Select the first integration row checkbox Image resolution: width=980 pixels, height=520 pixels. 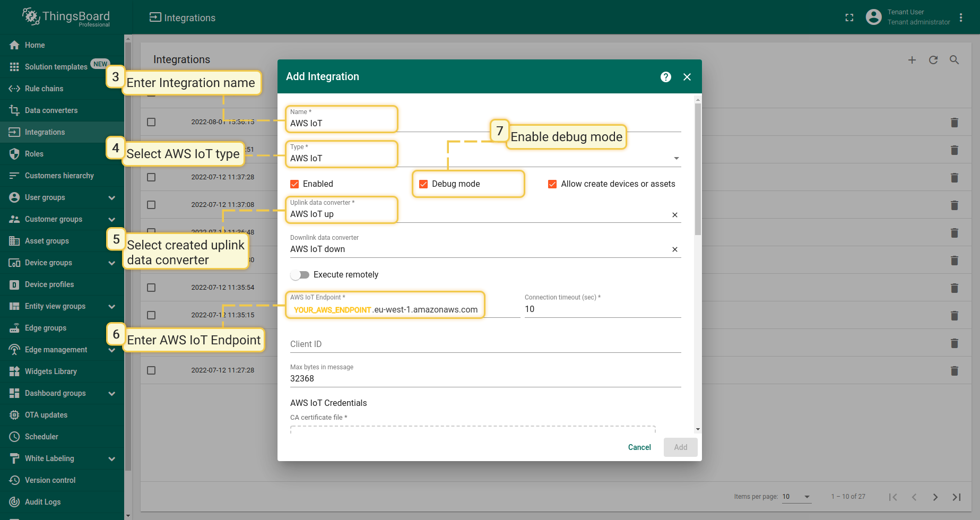151,122
